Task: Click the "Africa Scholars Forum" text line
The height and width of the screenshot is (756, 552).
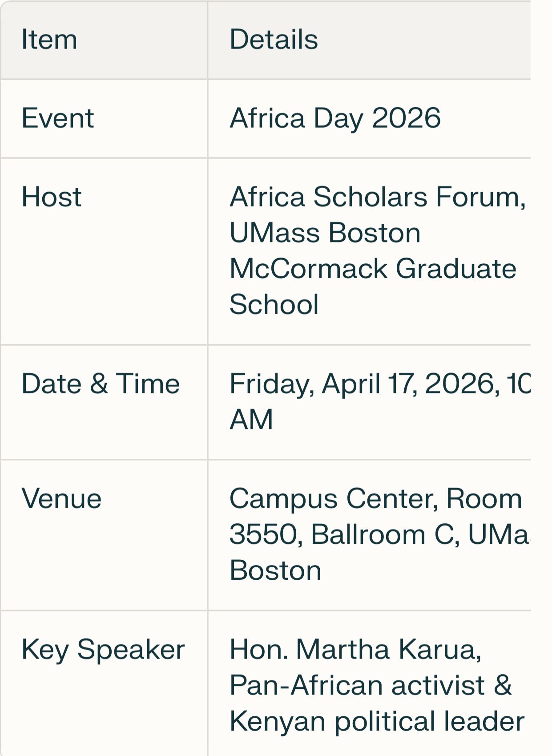Action: (x=377, y=197)
